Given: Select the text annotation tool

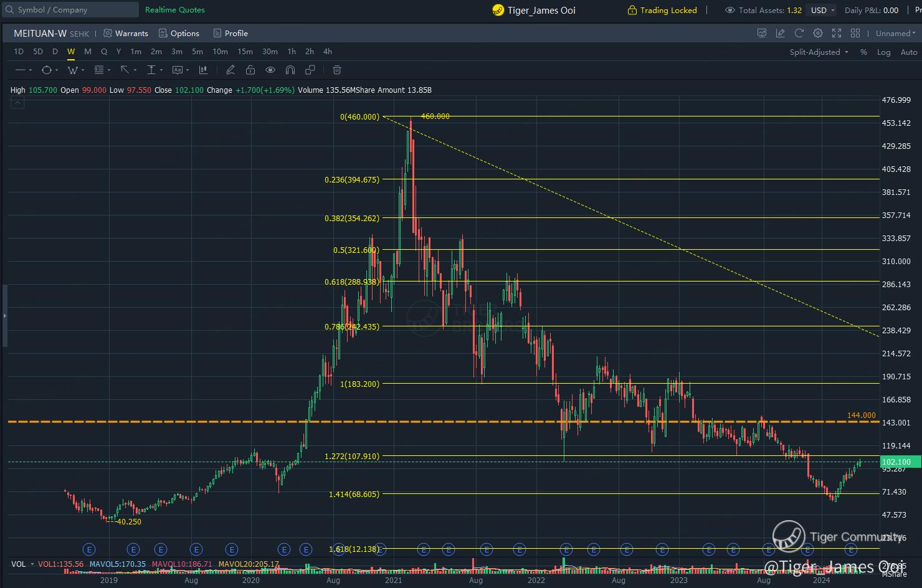Looking at the screenshot, I should tap(178, 70).
